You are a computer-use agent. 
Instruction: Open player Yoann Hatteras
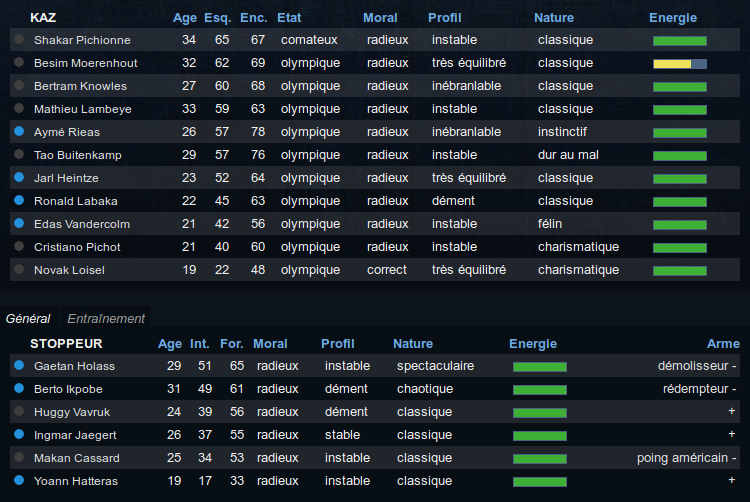[x=76, y=480]
